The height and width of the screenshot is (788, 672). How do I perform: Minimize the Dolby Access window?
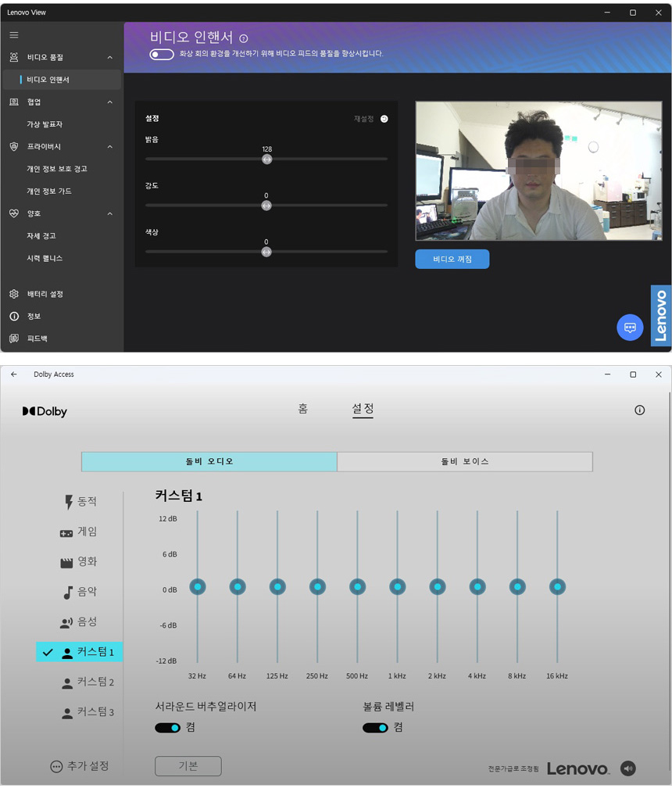pyautogui.click(x=608, y=374)
